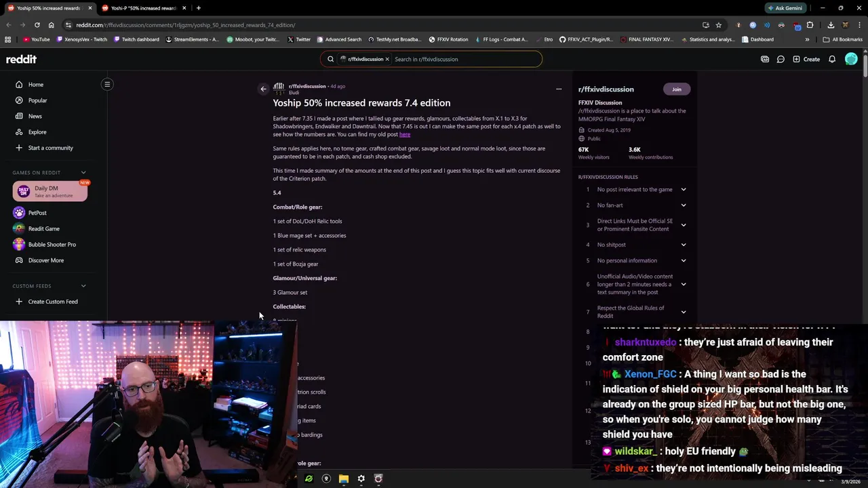Open the Twitter bookmark
The height and width of the screenshot is (488, 868).
click(299, 39)
